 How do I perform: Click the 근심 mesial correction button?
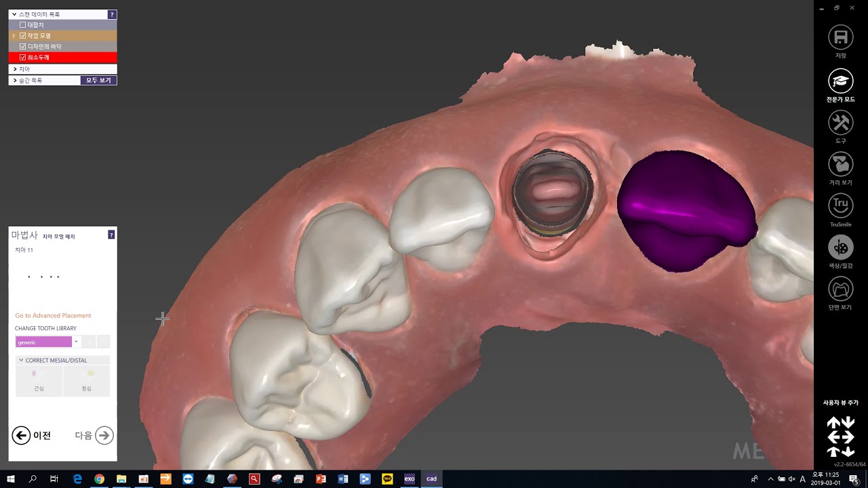point(39,380)
